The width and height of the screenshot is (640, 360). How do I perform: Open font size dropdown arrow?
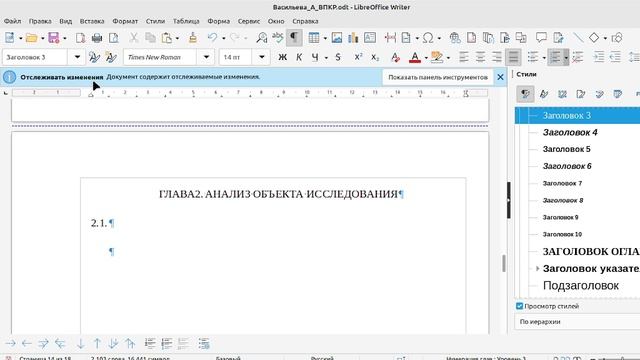[x=262, y=57]
